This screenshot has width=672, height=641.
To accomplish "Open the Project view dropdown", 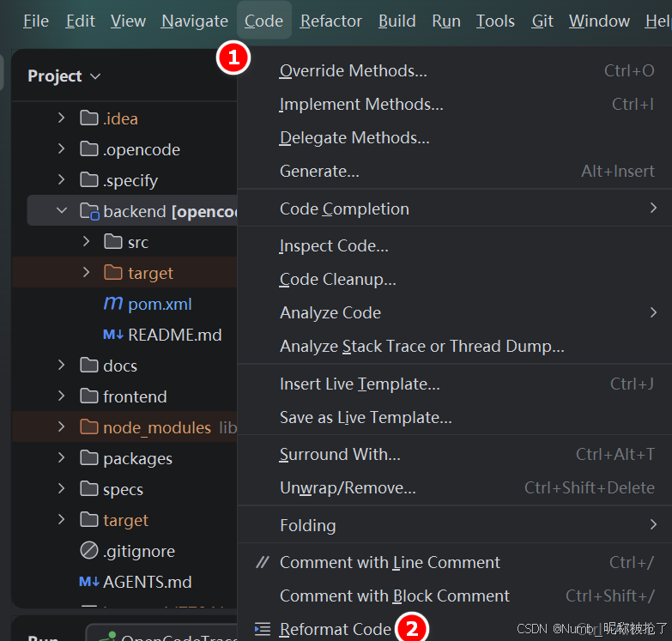I will [64, 76].
